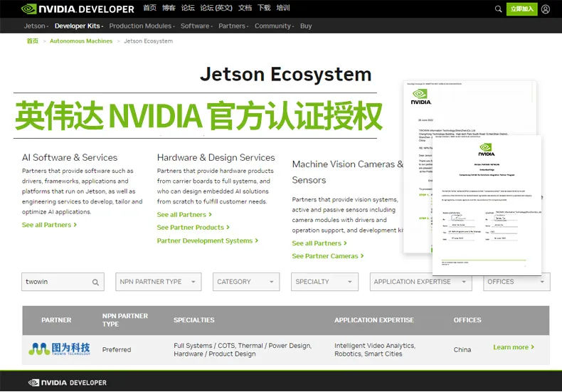Click the search icon inside twowin field
Screen dimensions: 562x392
tap(95, 282)
